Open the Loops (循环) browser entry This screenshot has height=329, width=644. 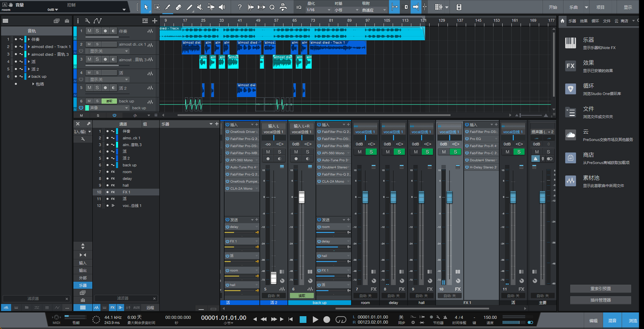599,89
